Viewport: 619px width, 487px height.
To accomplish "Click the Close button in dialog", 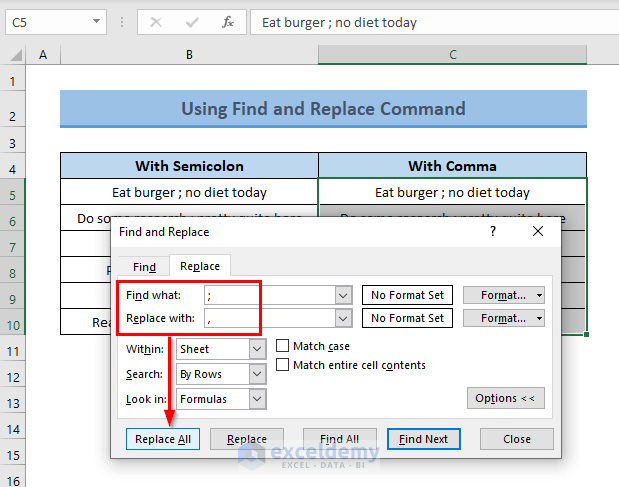I will click(517, 439).
